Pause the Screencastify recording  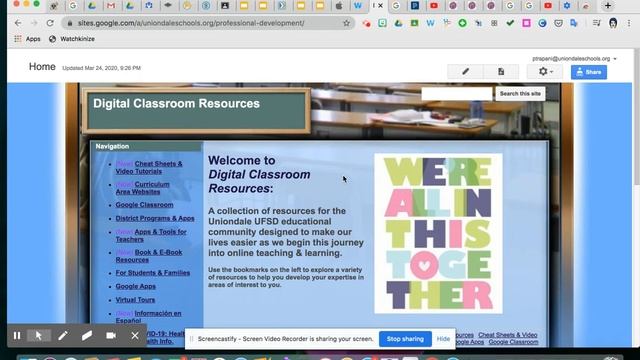click(x=17, y=336)
